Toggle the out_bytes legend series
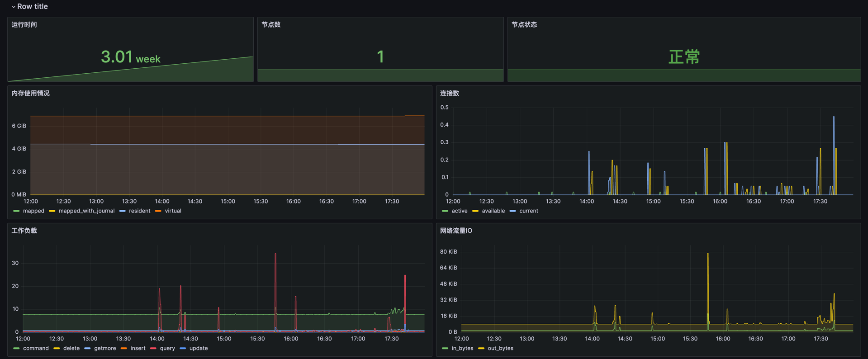Screen dimensions: 868x359 pyautogui.click(x=500, y=348)
